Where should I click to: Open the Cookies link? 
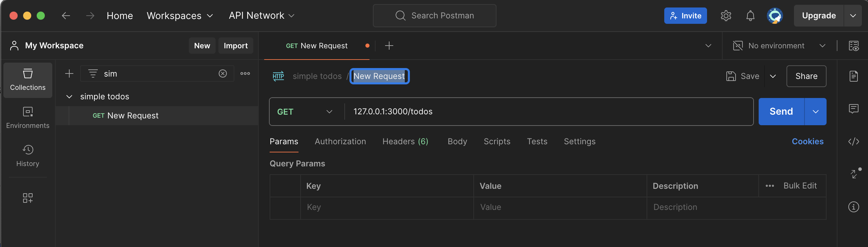[x=808, y=142]
